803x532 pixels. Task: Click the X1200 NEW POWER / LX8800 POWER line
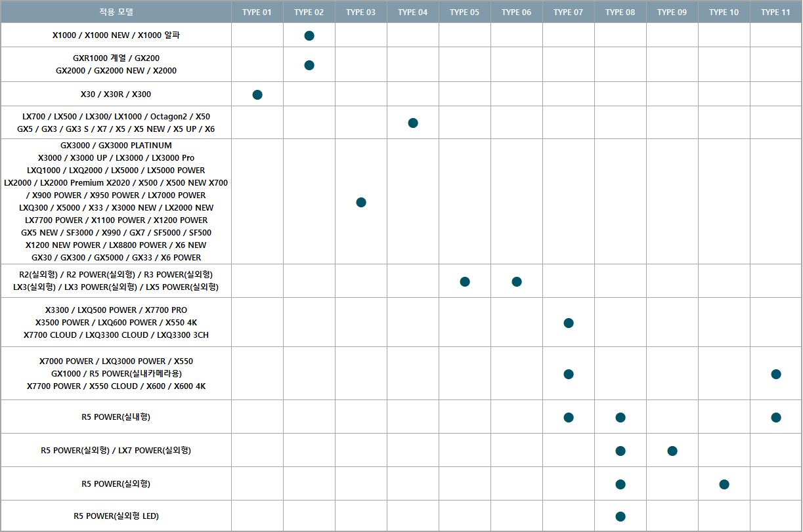tap(116, 245)
